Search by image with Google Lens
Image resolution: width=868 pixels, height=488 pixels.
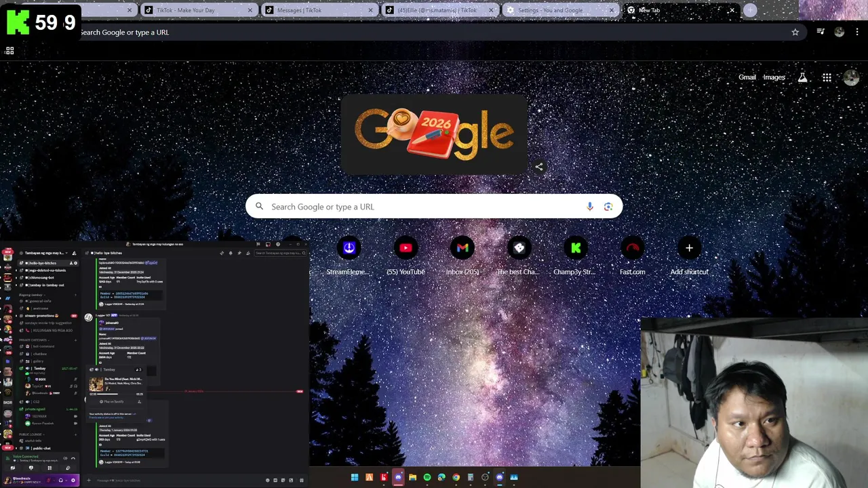tap(608, 207)
